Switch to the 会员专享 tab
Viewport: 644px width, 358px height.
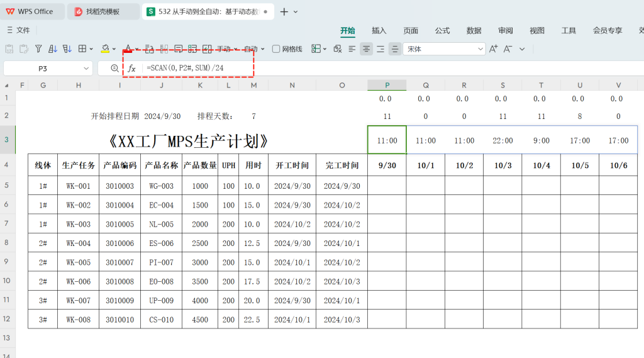click(608, 30)
